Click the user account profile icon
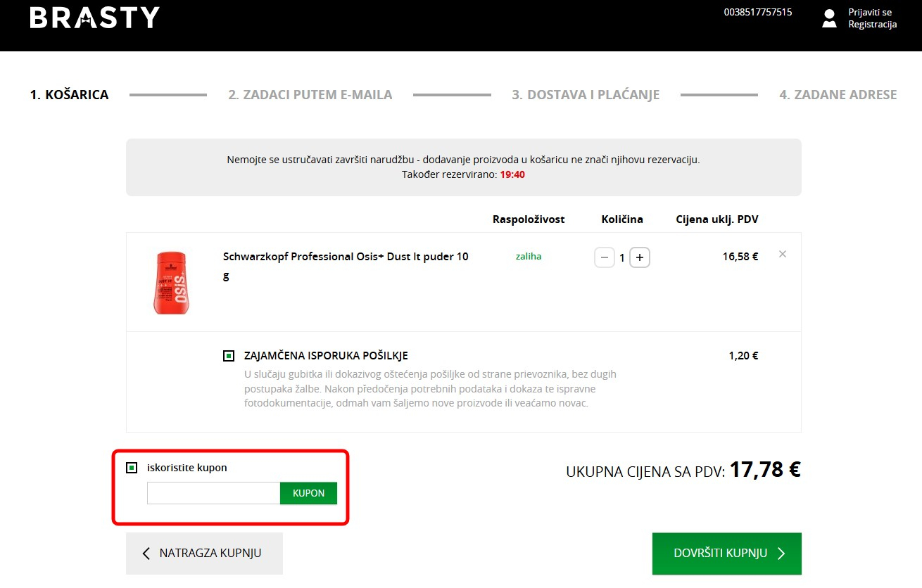Viewport: 922px width, 588px height. click(x=829, y=18)
